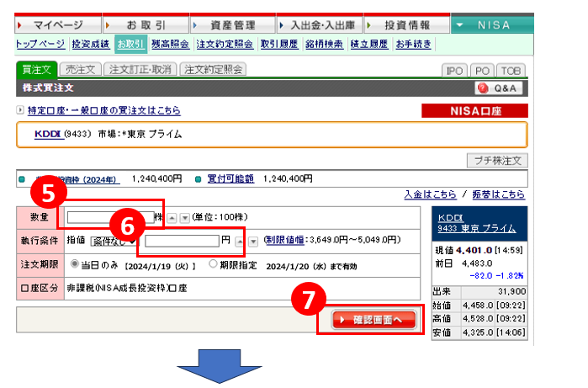Open お手続き sub-navigation link
Image resolution: width=588 pixels, height=388 pixels.
[x=414, y=45]
